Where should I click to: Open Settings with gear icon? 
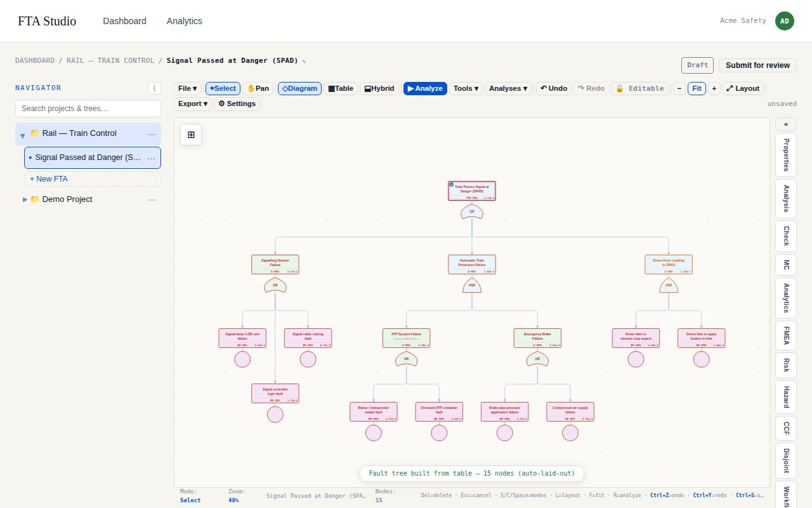[x=237, y=104]
